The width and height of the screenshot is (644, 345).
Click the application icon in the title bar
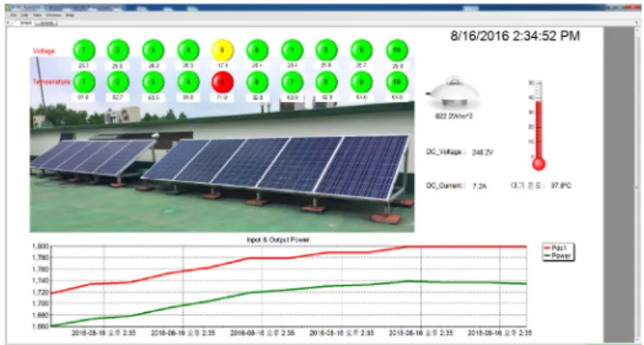[x=8, y=7]
